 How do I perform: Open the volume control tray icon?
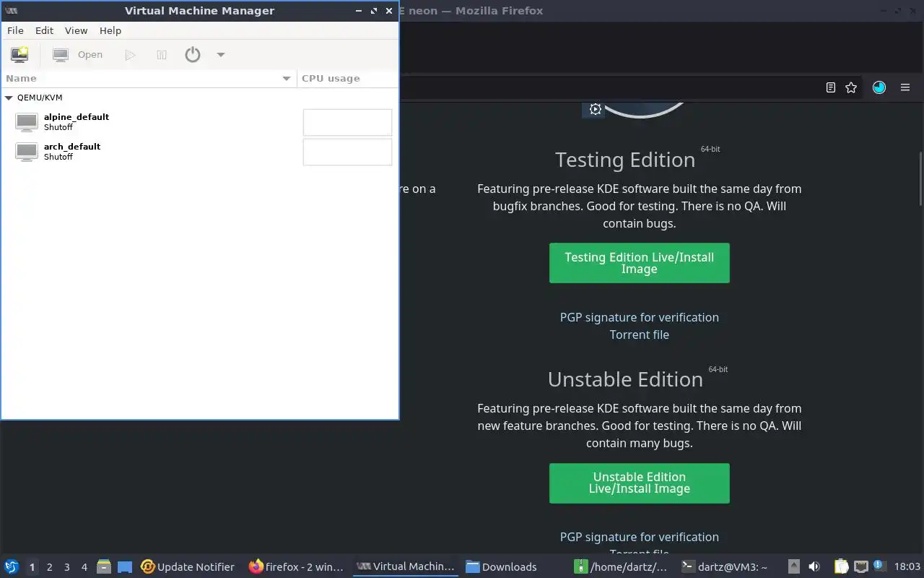814,566
